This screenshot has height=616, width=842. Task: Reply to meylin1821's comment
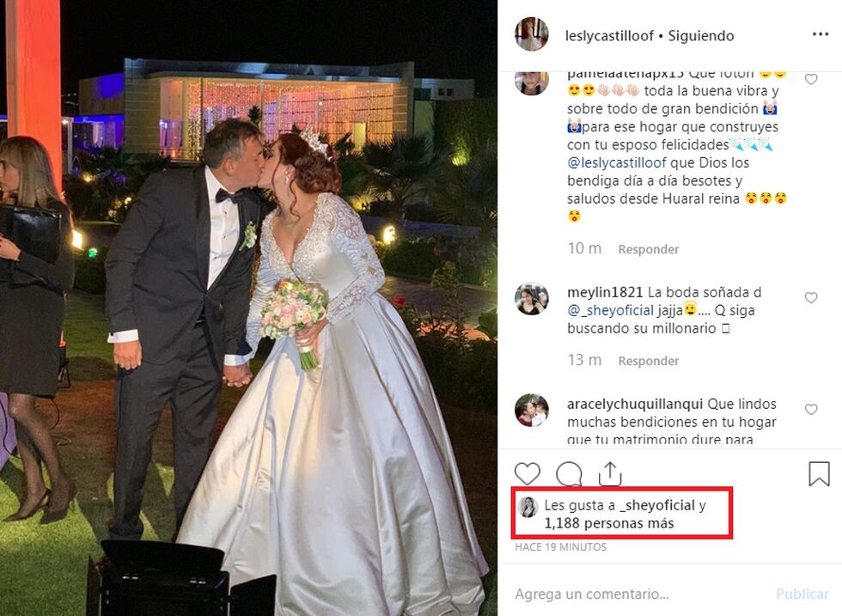pyautogui.click(x=649, y=361)
